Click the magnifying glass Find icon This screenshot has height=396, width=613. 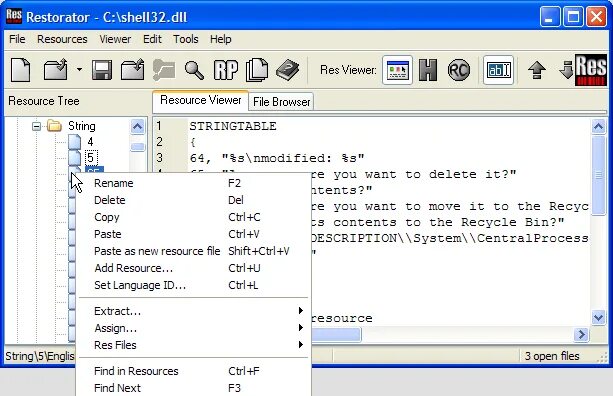point(194,70)
